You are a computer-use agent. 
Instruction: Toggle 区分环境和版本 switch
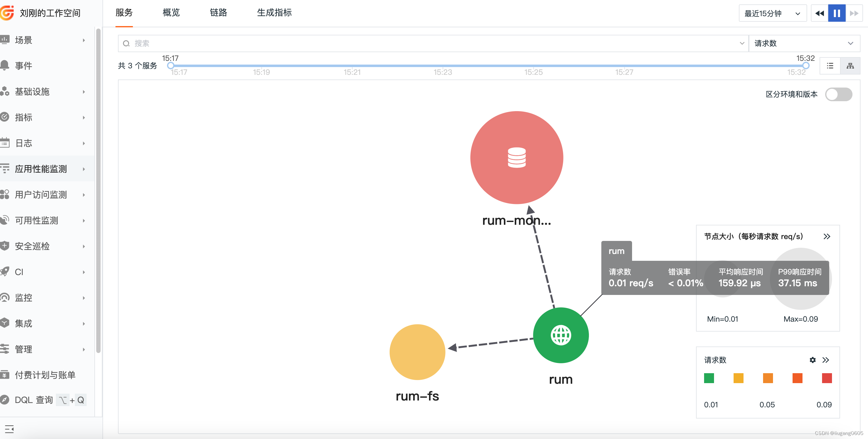(x=839, y=94)
